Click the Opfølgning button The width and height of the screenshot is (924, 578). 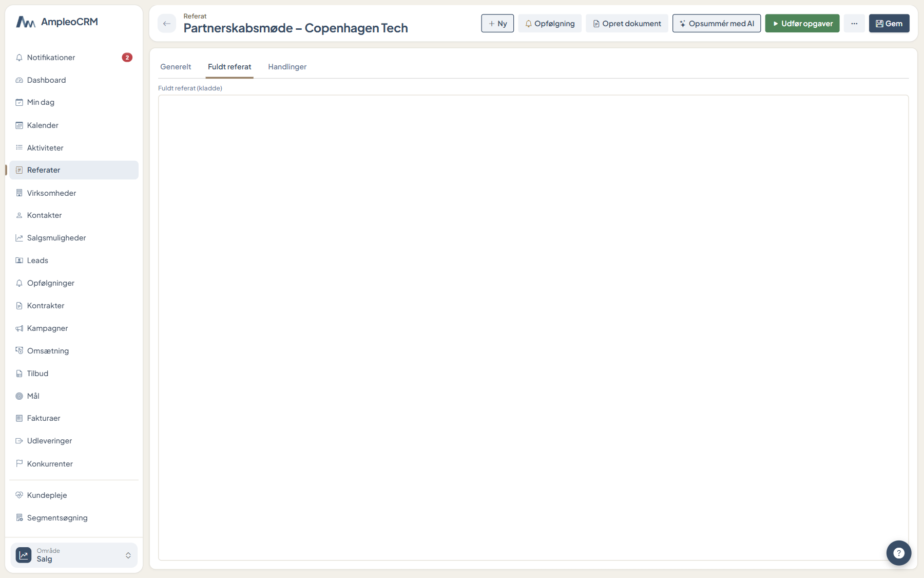pyautogui.click(x=550, y=24)
